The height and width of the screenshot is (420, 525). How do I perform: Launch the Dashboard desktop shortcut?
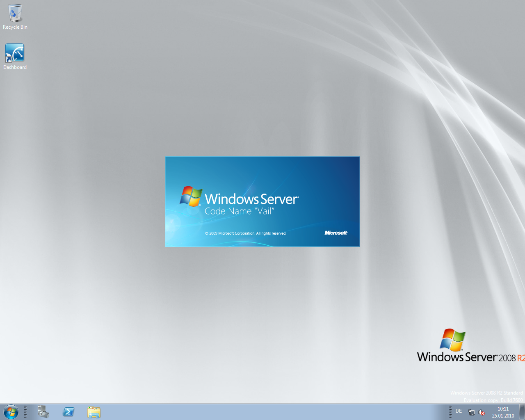[15, 57]
